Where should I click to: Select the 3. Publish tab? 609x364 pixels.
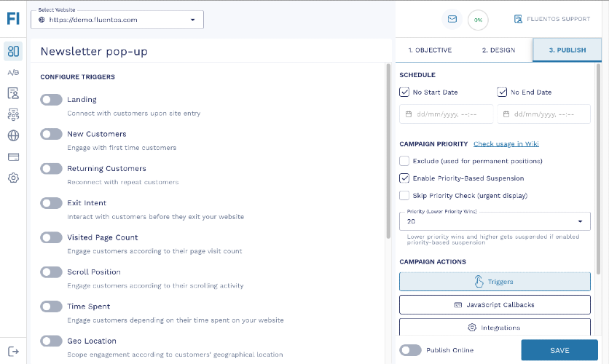point(567,50)
